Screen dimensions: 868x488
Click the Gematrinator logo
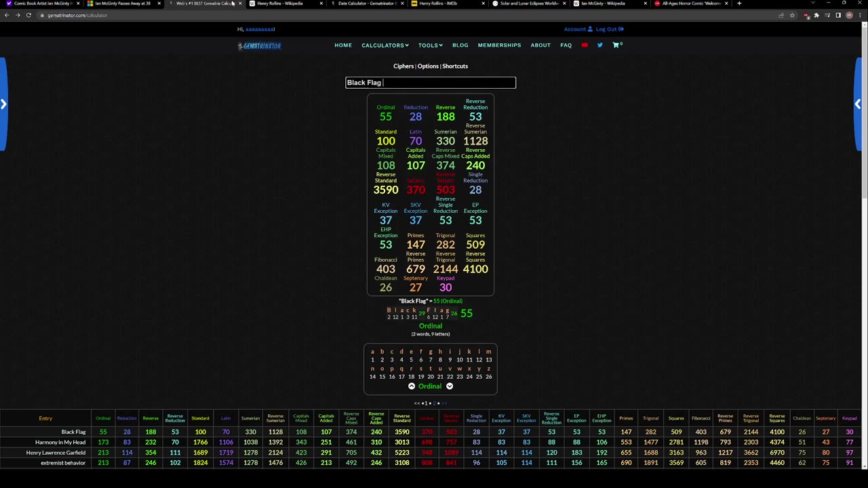[259, 45]
